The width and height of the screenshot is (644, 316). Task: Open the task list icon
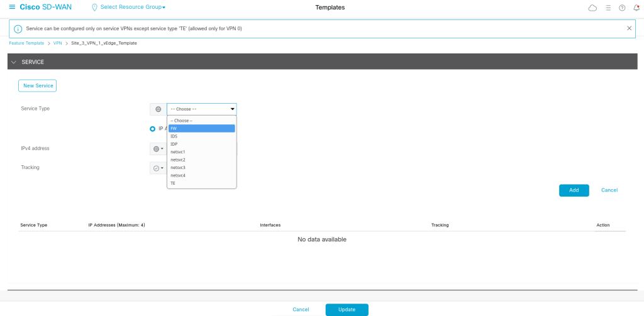[608, 8]
